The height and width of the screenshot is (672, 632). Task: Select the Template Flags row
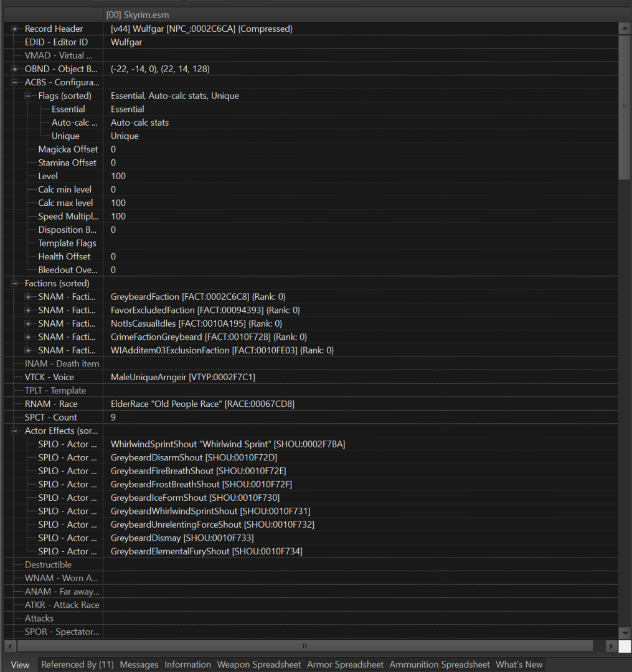coord(311,243)
